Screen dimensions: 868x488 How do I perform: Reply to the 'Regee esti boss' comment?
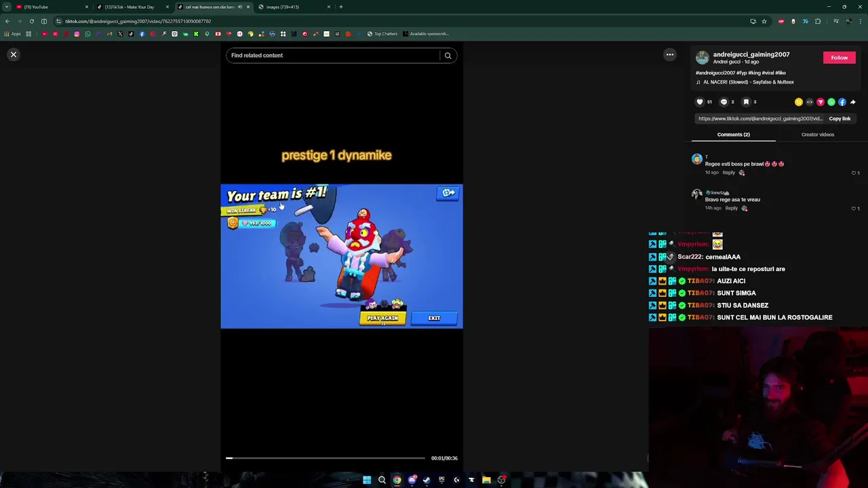(x=728, y=173)
